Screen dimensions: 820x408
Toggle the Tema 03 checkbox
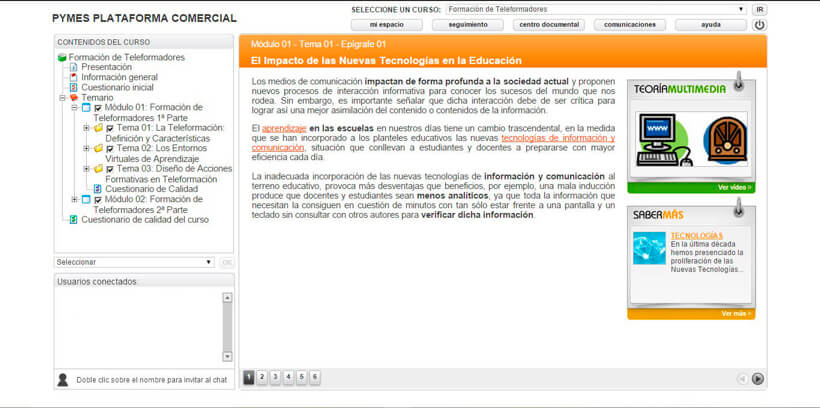pos(110,169)
